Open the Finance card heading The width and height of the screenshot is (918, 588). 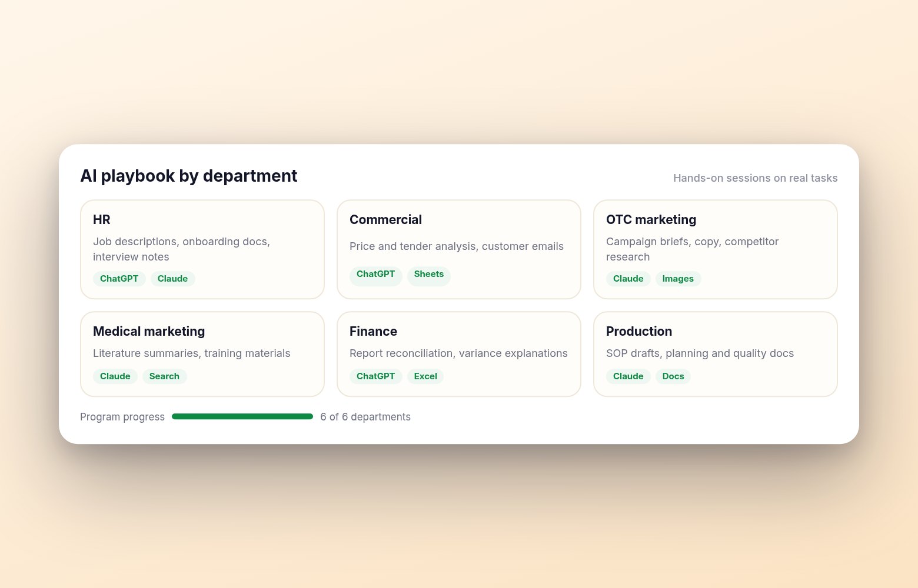373,331
